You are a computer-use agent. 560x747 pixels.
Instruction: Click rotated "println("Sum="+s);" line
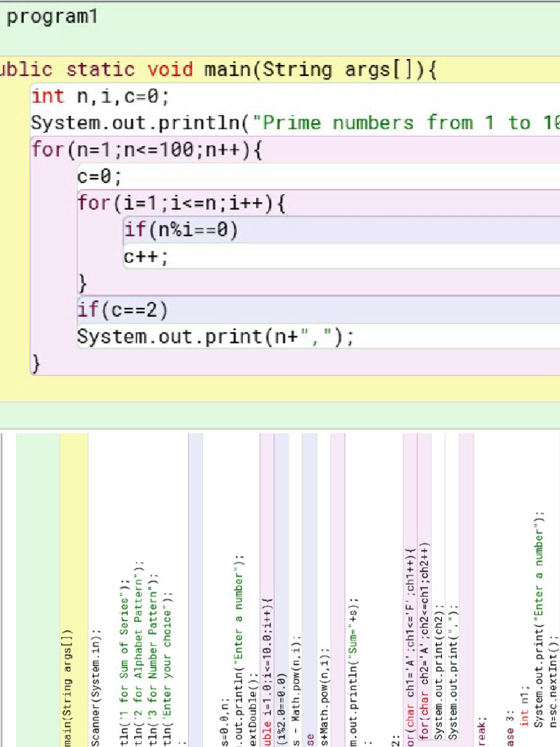click(x=352, y=672)
